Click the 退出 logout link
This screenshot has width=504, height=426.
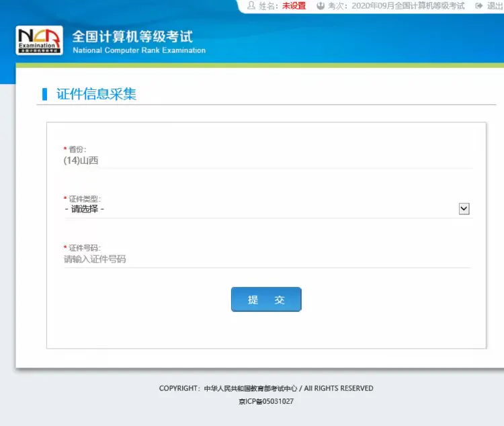coord(495,6)
